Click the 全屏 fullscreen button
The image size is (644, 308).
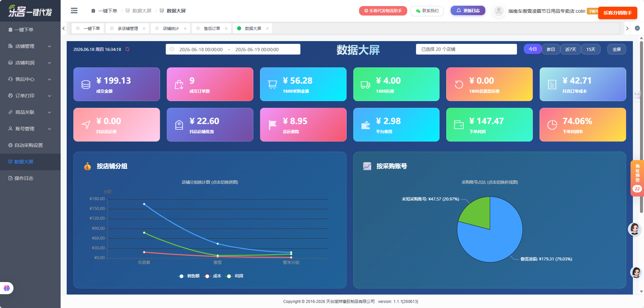coord(616,49)
